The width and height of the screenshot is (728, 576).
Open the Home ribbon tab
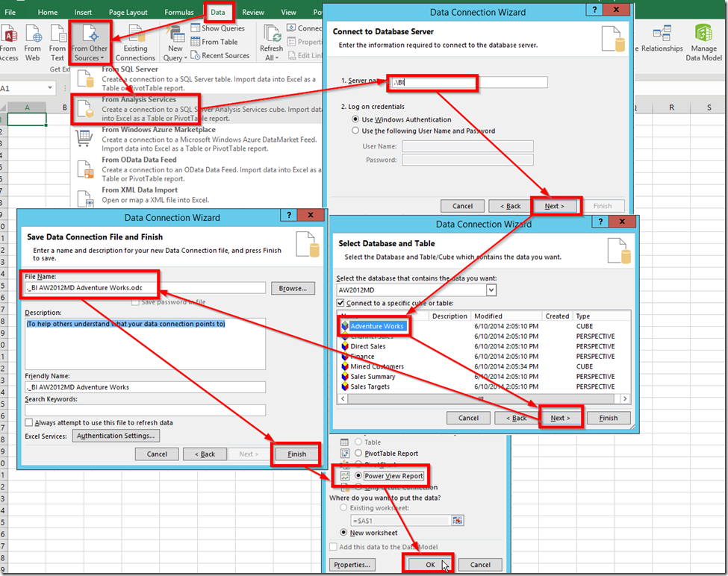point(47,13)
